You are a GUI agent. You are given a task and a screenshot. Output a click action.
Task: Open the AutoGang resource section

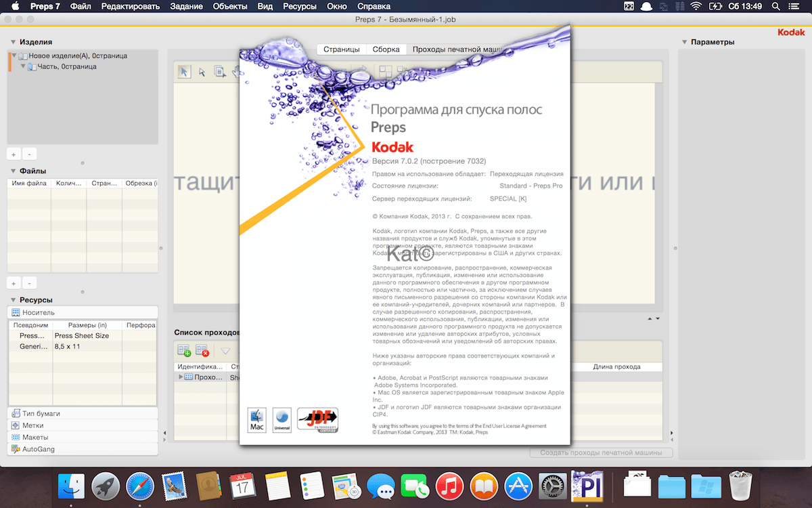coord(83,449)
